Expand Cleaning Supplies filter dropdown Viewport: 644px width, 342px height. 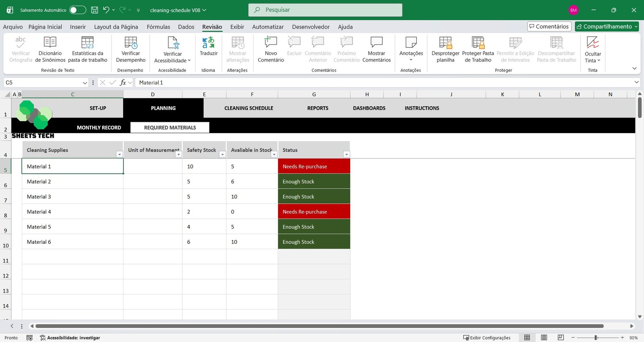coord(119,155)
